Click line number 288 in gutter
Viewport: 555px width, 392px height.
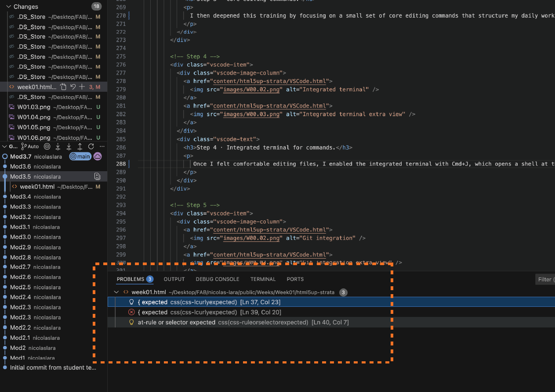pos(120,164)
